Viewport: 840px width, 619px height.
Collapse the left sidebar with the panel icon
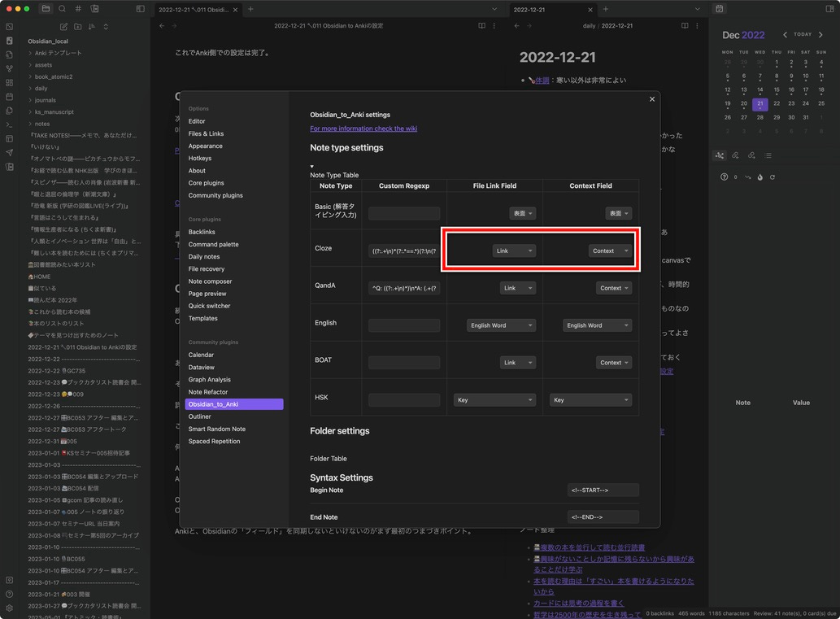click(x=141, y=9)
